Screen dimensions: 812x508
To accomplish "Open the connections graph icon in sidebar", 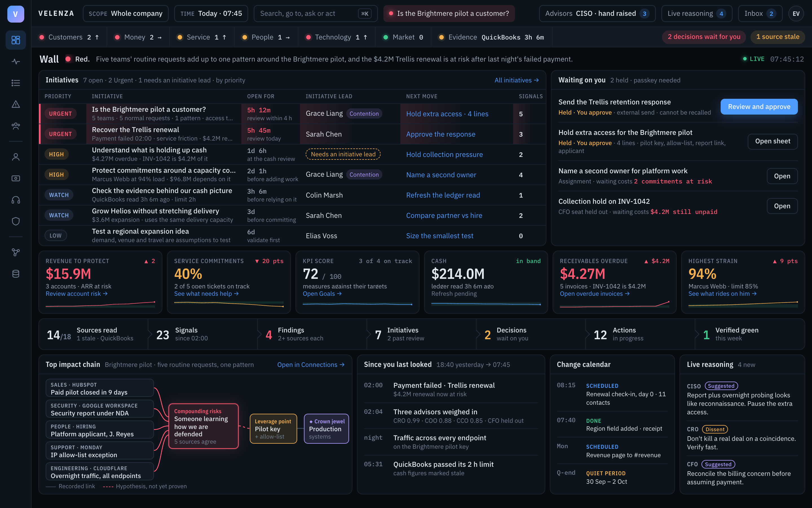I will 16,252.
